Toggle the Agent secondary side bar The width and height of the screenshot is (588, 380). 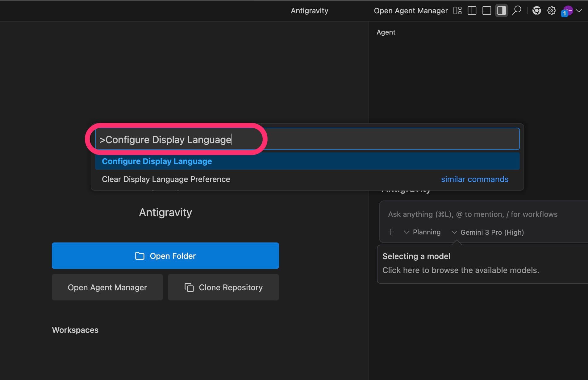(x=501, y=11)
